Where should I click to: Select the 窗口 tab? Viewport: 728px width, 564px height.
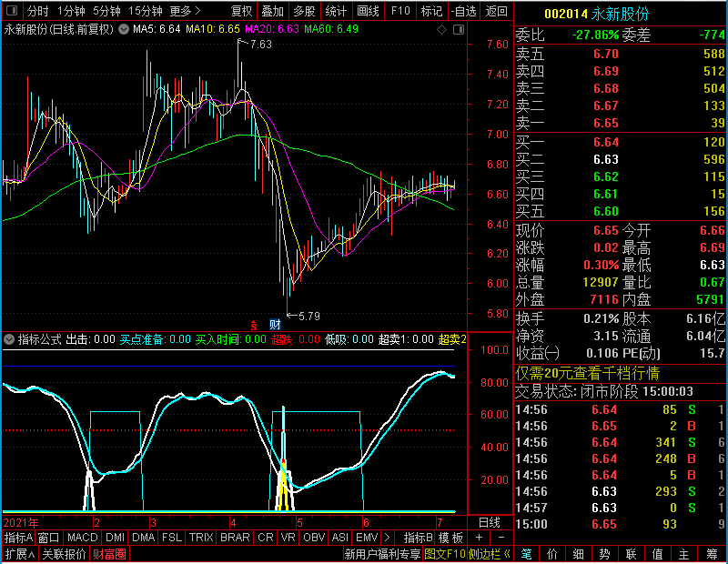(x=48, y=538)
